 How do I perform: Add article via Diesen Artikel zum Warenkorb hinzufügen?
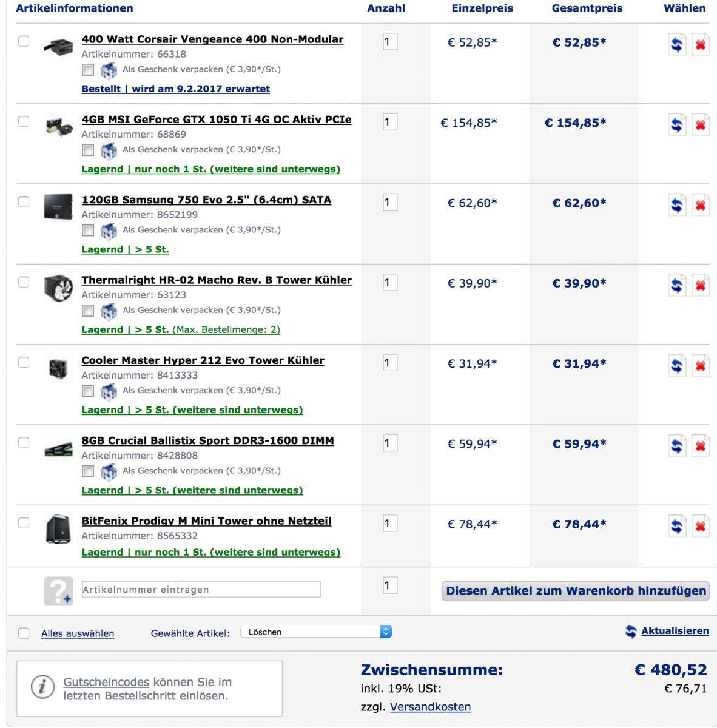(575, 591)
